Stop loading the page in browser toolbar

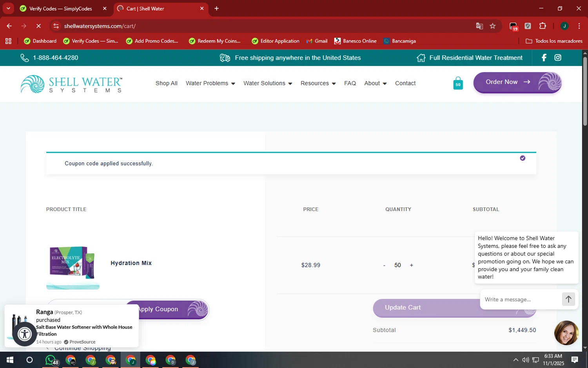coord(38,26)
